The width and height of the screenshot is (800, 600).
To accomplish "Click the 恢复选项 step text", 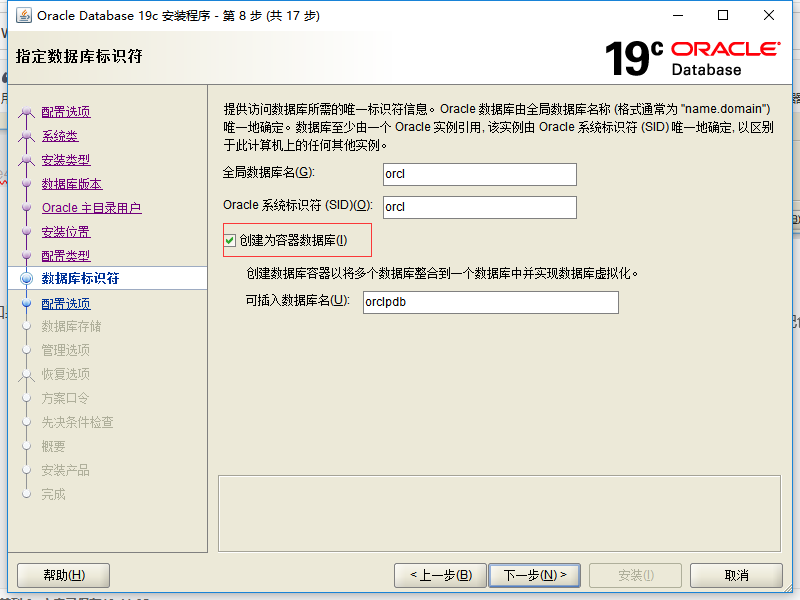I will click(65, 374).
